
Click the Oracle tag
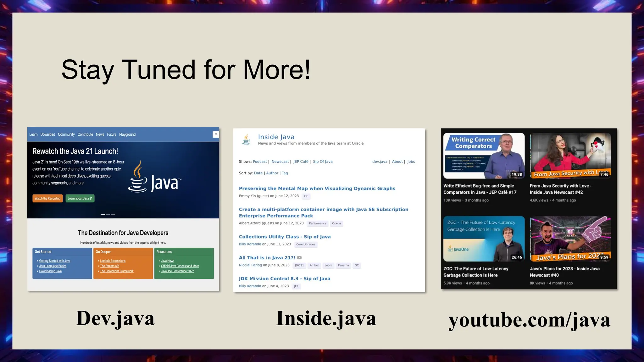pyautogui.click(x=336, y=223)
